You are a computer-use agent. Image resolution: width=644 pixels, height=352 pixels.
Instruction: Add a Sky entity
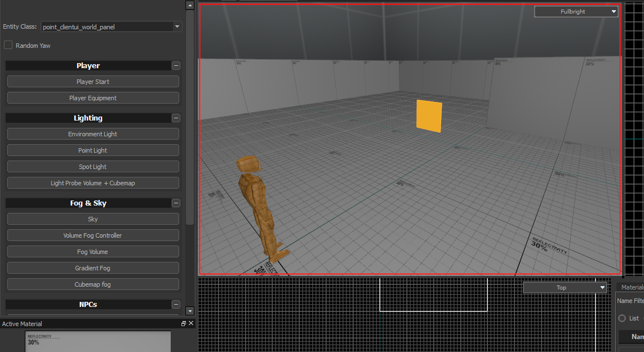tap(93, 219)
